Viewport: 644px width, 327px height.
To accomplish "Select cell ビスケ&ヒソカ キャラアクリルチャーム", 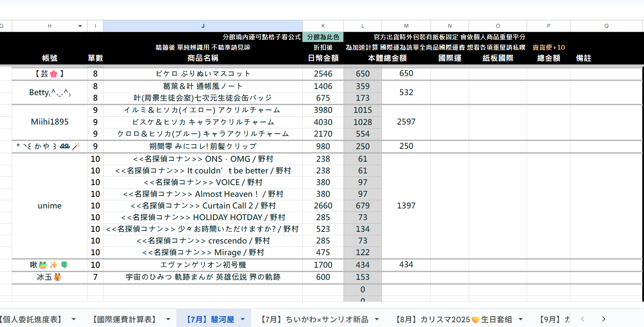I will [x=203, y=122].
